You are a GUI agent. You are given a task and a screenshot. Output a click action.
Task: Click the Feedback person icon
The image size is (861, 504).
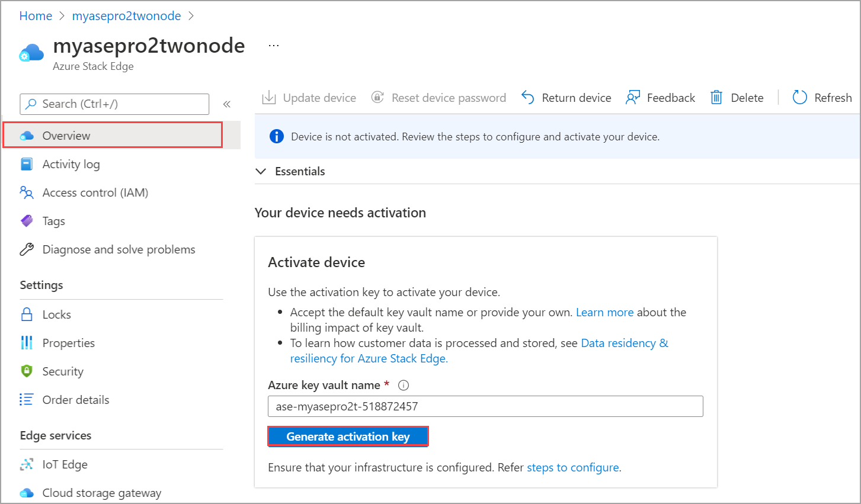tap(633, 98)
